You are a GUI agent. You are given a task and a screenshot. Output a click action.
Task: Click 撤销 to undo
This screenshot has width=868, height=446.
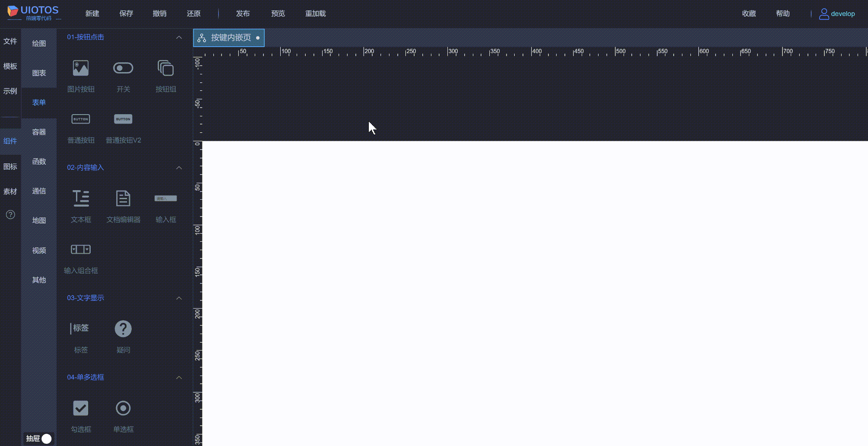[x=160, y=14]
